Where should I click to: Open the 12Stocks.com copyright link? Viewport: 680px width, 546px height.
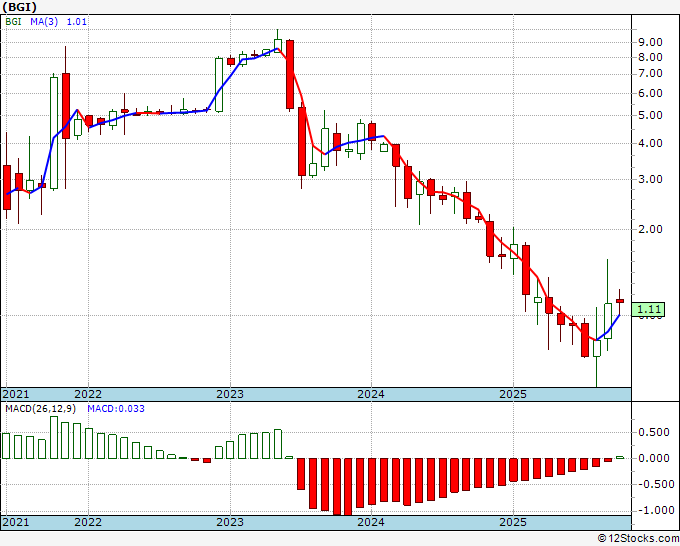pos(638,538)
